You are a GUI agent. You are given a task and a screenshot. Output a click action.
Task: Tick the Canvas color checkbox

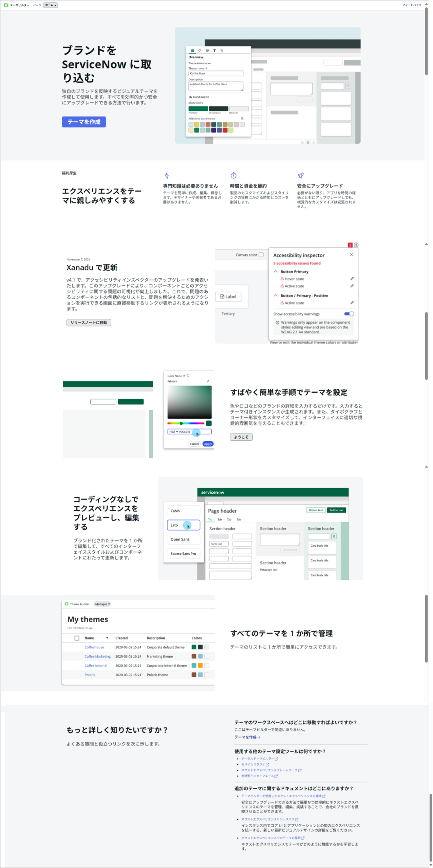261,255
